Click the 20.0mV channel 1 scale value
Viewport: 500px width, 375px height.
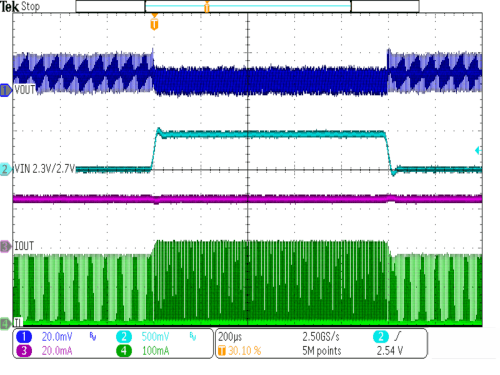[57, 337]
